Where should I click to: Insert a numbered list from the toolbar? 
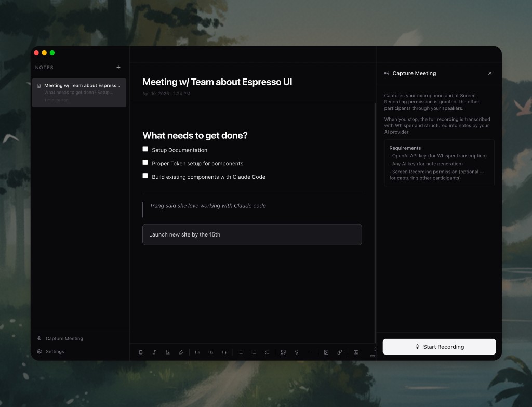tap(254, 352)
